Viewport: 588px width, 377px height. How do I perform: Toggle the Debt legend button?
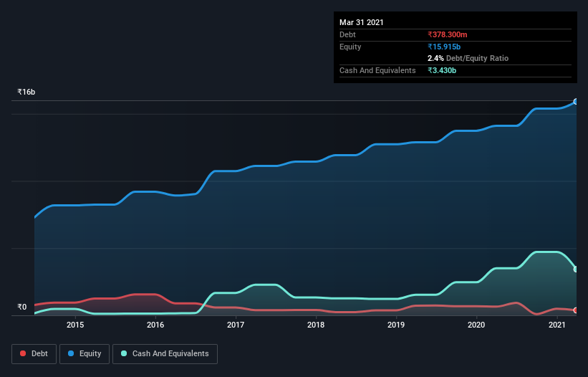(x=34, y=354)
